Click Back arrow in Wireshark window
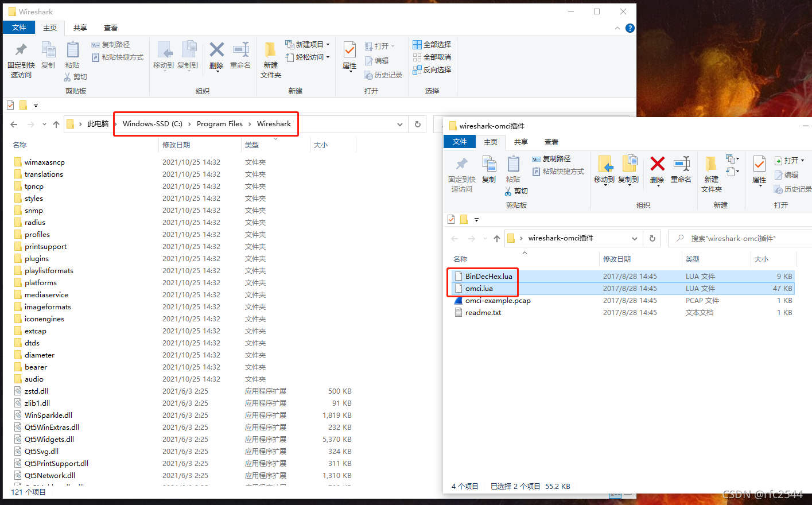The image size is (812, 505). coord(14,124)
